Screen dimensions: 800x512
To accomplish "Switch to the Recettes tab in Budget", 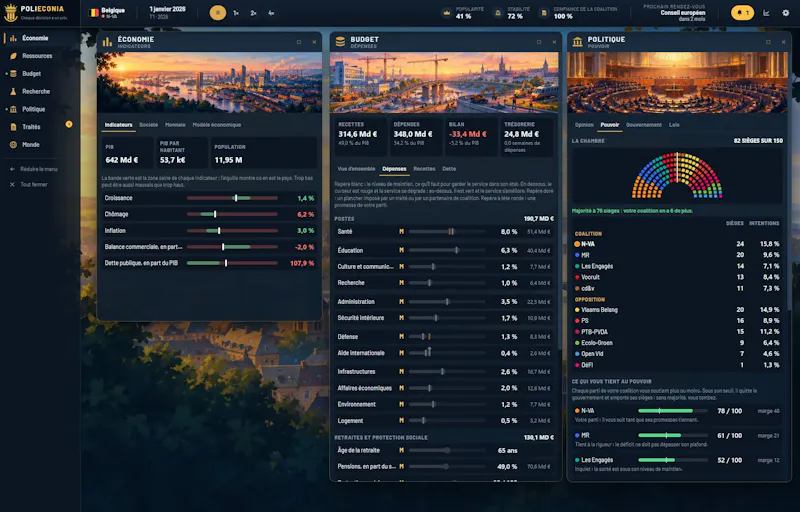I will point(424,169).
